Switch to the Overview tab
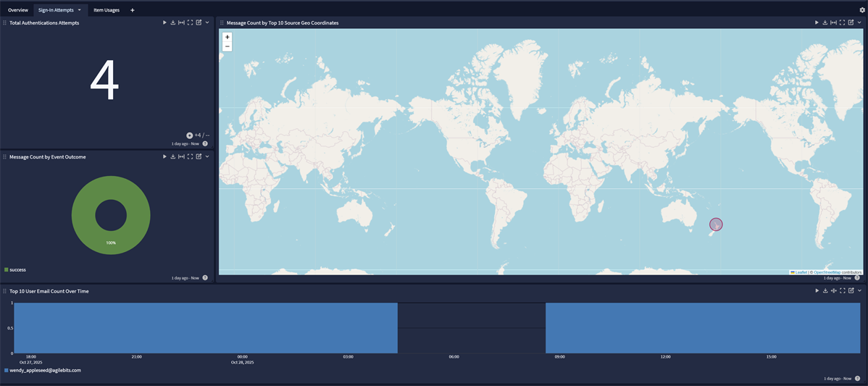Image resolution: width=868 pixels, height=386 pixels. [18, 10]
